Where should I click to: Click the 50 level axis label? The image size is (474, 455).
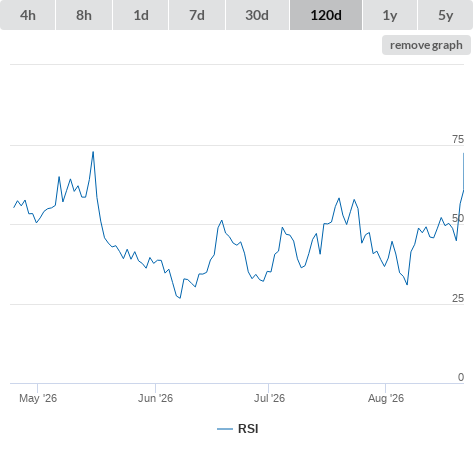pyautogui.click(x=458, y=218)
